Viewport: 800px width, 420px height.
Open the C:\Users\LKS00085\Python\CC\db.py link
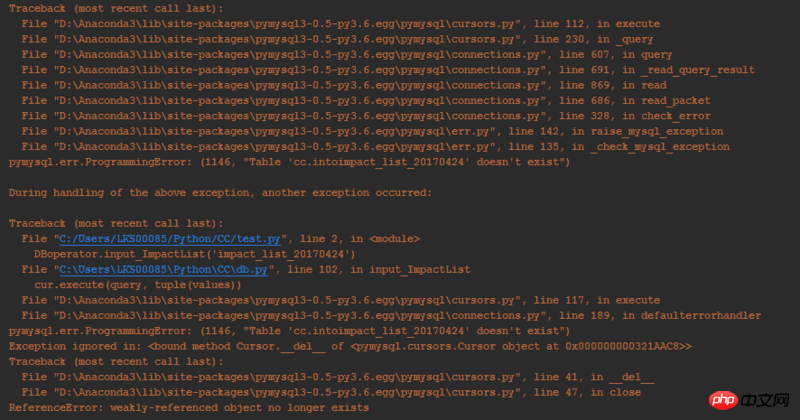(163, 269)
